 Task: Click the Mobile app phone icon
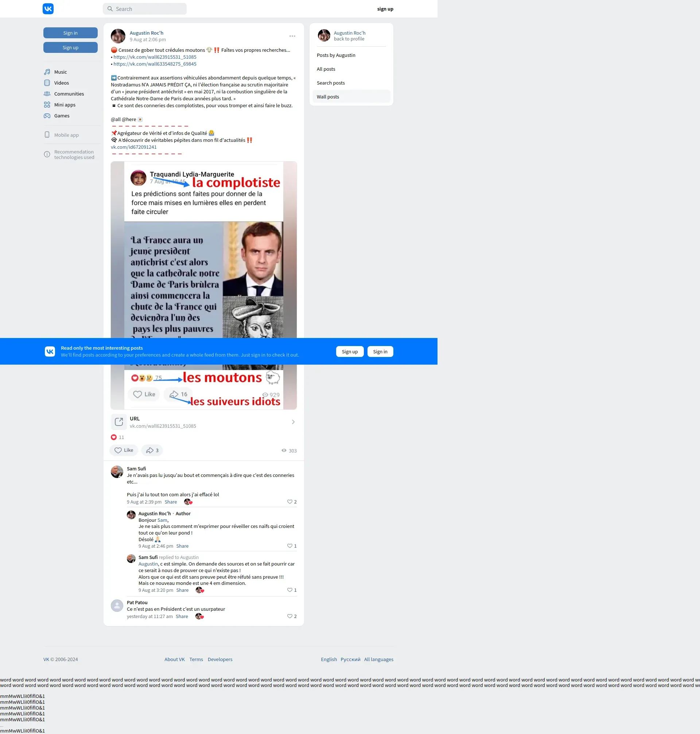(x=47, y=135)
